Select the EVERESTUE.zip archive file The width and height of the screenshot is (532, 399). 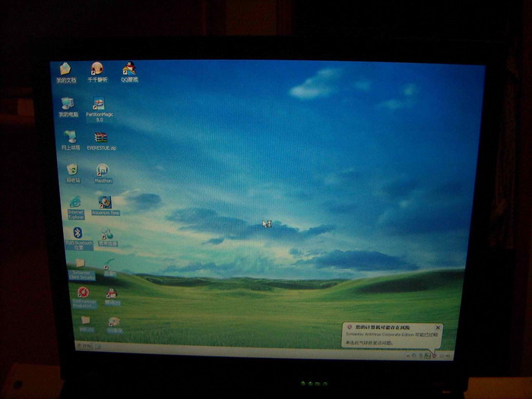101,138
